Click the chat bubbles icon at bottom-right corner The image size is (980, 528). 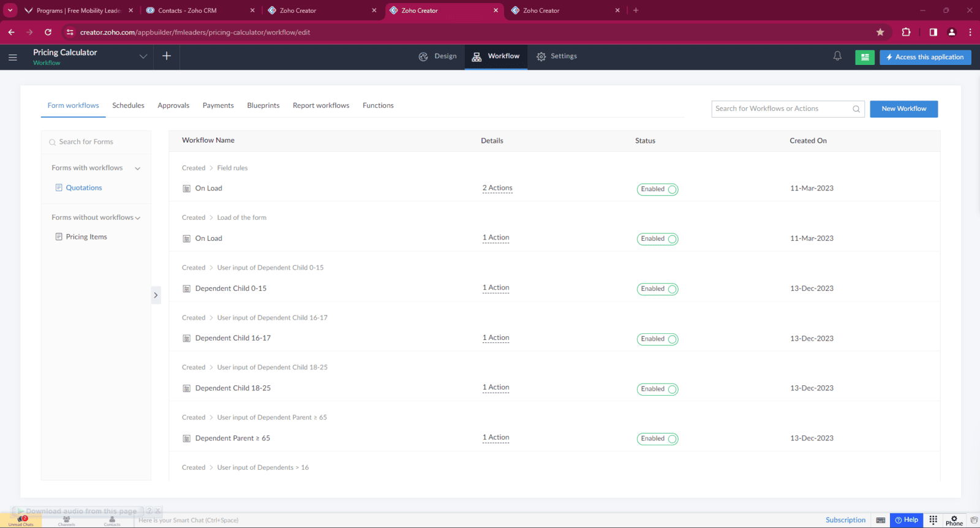(974, 520)
